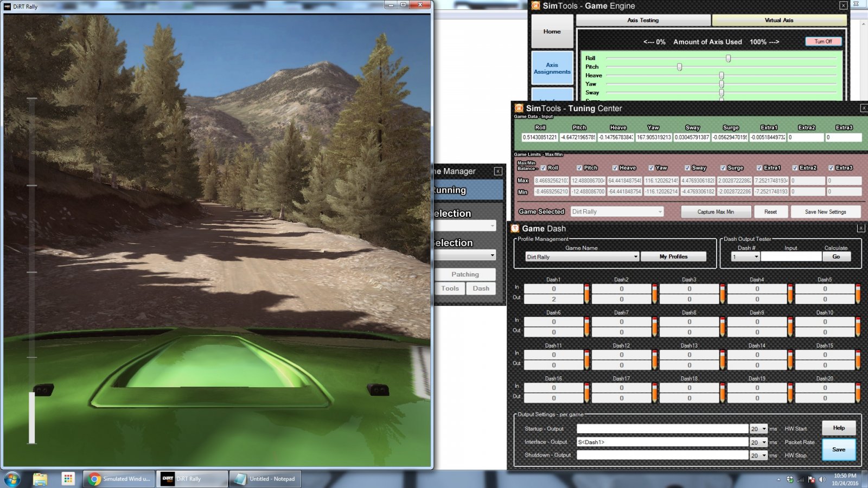Screen dimensions: 868x488
Task: Open the Startup - Output ms dropdown
Action: coord(758,429)
